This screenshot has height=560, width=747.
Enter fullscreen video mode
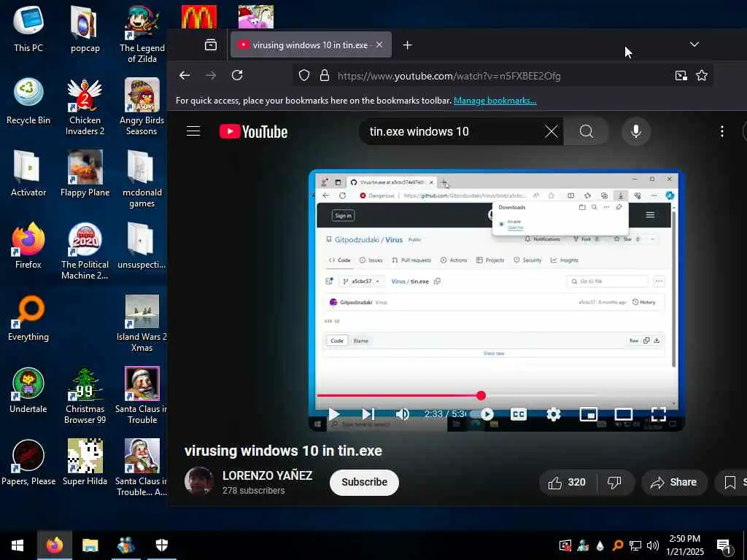click(x=659, y=414)
